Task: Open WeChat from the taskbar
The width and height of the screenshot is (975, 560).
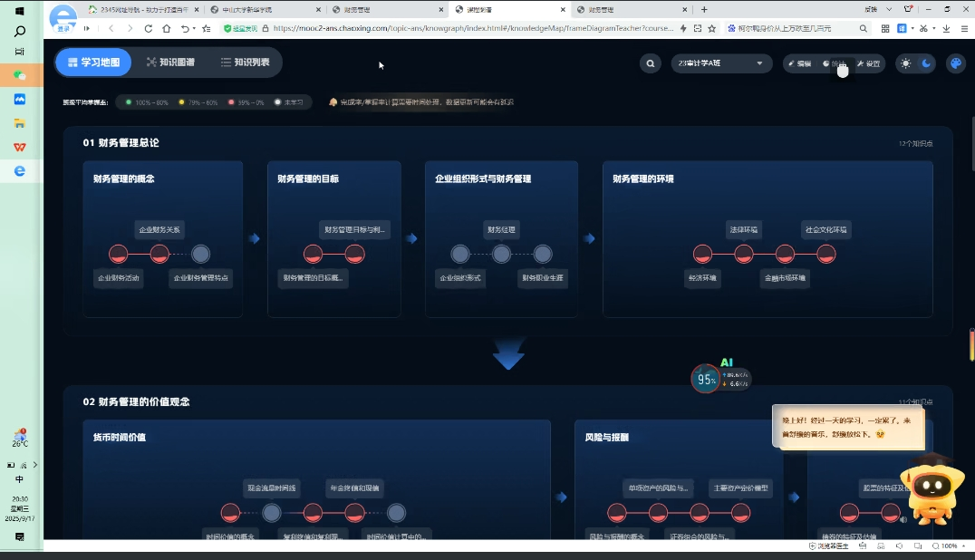Action: pos(20,74)
